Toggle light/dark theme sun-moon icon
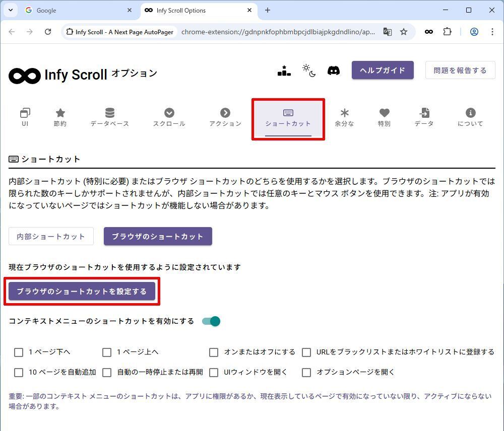The image size is (504, 431). (309, 70)
